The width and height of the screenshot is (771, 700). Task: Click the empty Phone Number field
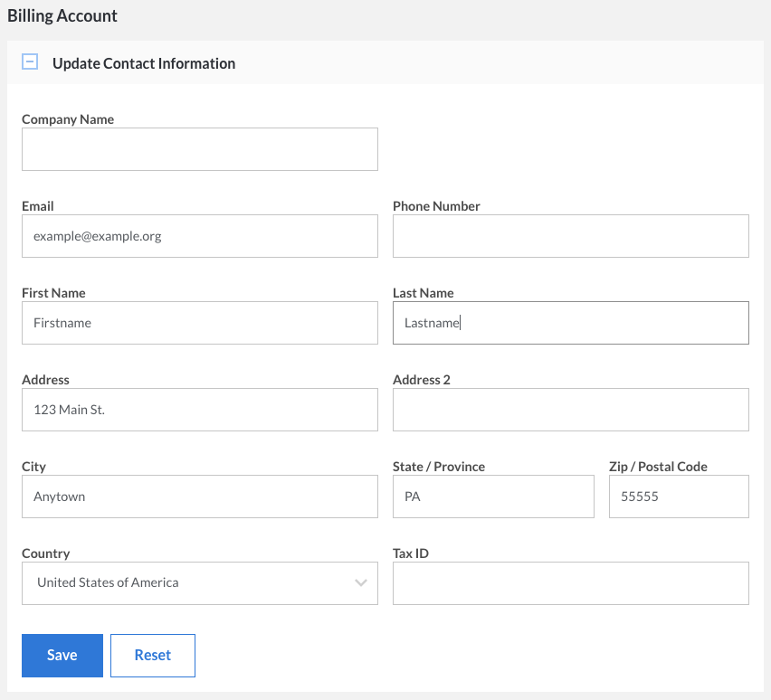coord(570,236)
